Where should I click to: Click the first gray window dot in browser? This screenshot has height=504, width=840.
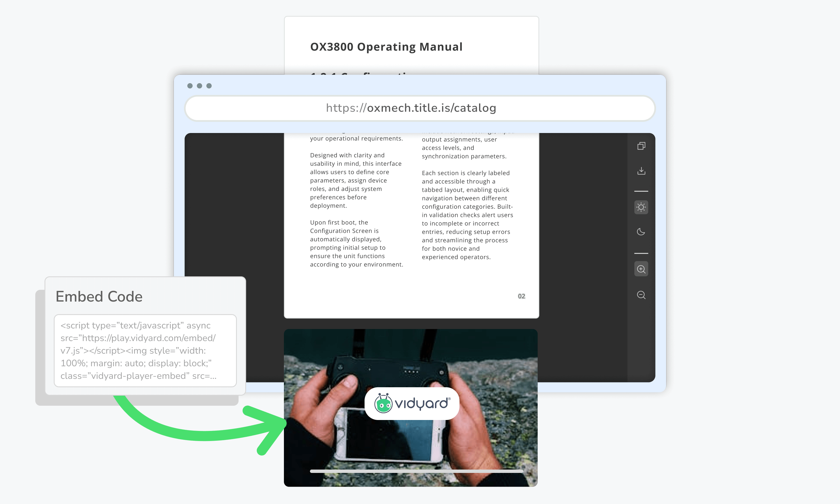click(190, 86)
